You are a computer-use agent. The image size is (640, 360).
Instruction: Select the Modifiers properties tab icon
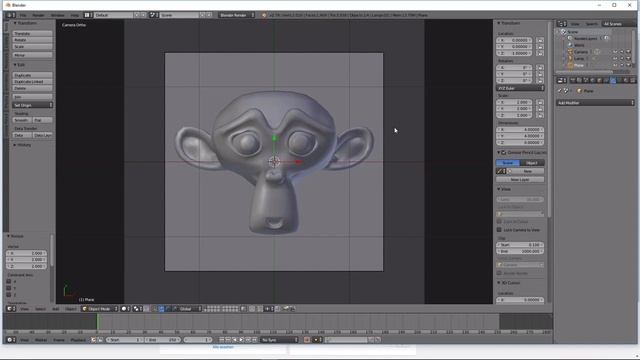click(x=613, y=80)
